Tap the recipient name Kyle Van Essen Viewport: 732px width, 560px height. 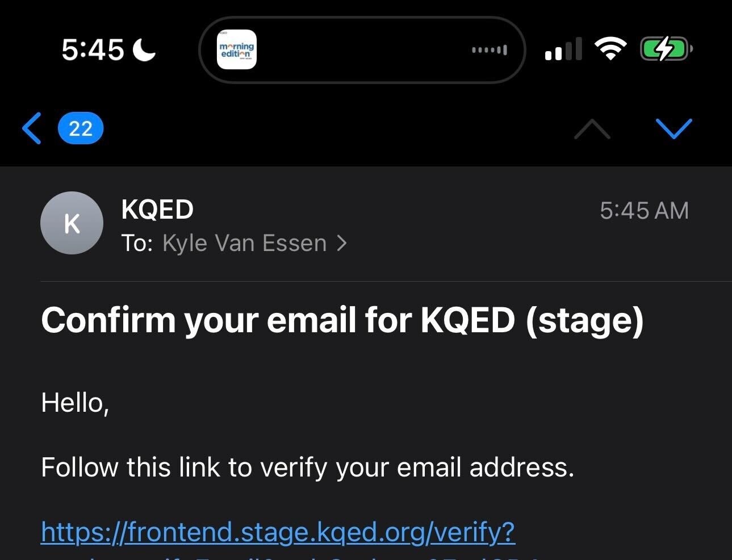point(244,243)
